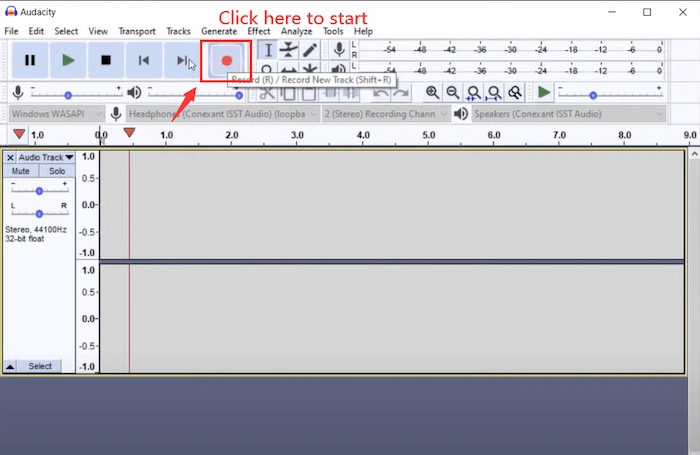Open the Headphones recording device dropdown
Viewport: 700px width, 455px height.
click(223, 114)
